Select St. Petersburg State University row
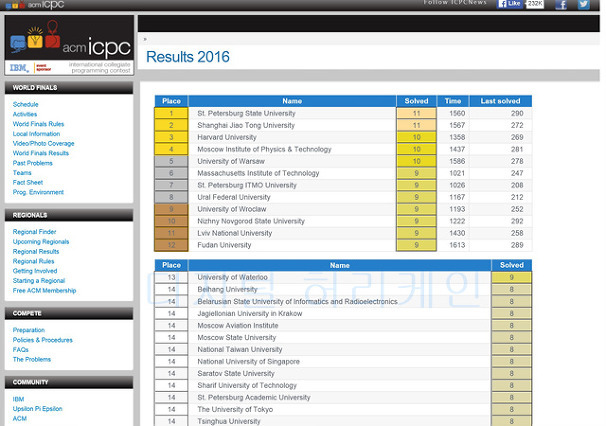606x426 pixels. (x=343, y=113)
